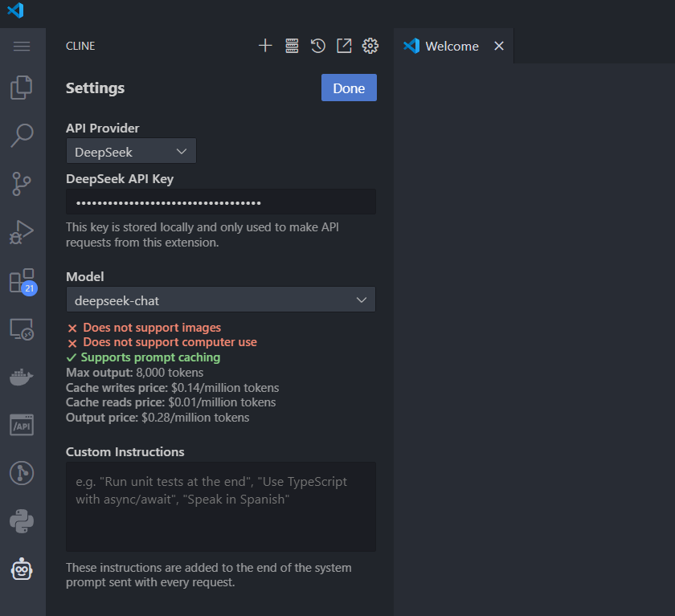Screen dimensions: 675x616
Task: Open the hamburger application menu
Action: (22, 46)
